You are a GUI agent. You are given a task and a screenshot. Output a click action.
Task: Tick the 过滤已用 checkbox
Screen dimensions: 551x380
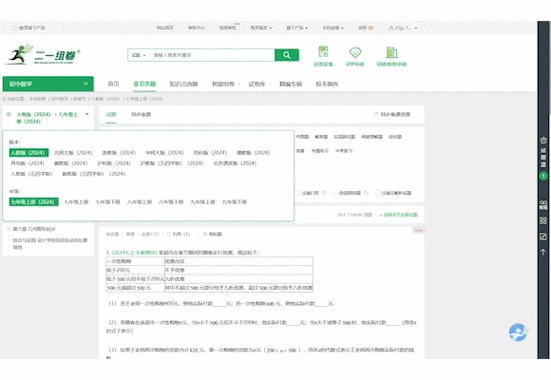tap(298, 193)
